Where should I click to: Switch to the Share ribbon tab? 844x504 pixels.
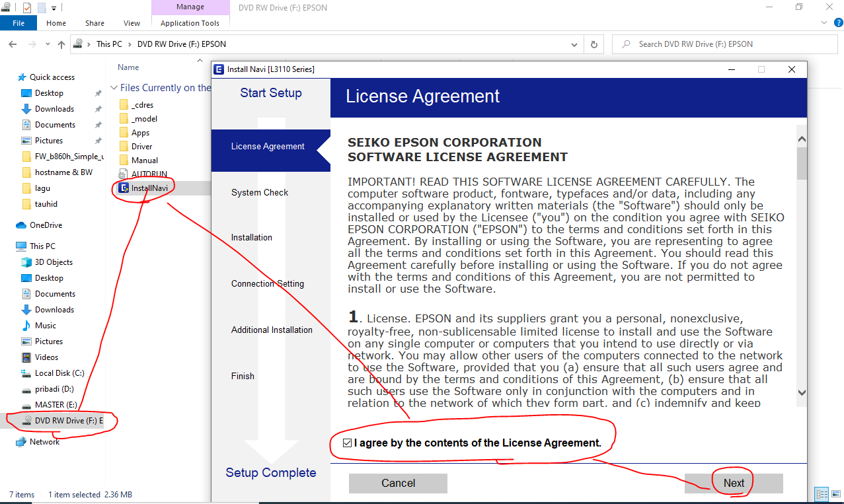pyautogui.click(x=95, y=23)
